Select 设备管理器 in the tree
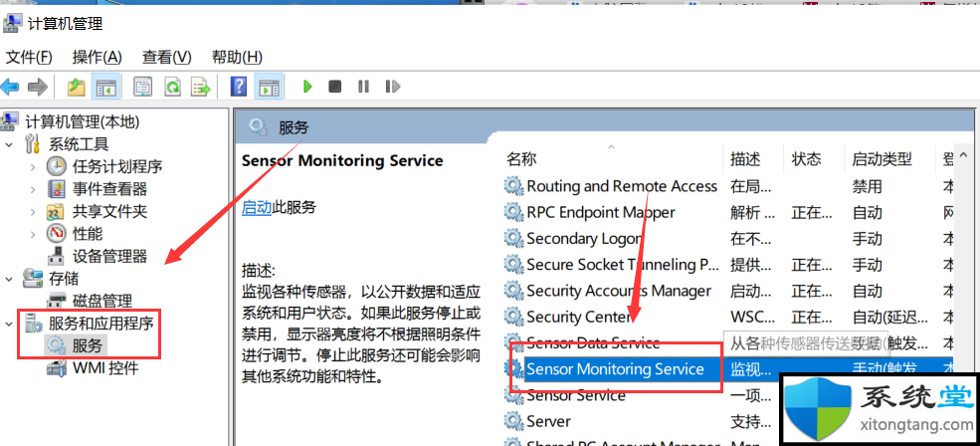 [x=109, y=256]
